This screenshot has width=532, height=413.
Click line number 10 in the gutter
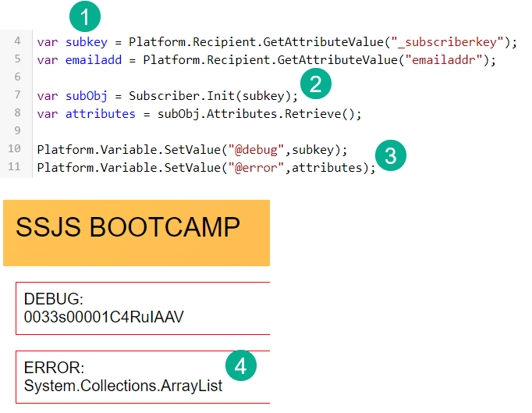pyautogui.click(x=16, y=148)
